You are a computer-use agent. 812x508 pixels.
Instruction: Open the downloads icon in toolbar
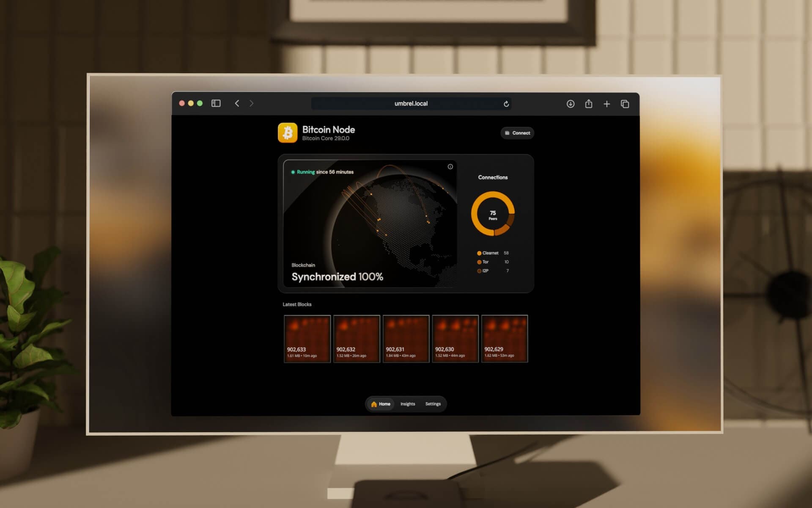571,104
